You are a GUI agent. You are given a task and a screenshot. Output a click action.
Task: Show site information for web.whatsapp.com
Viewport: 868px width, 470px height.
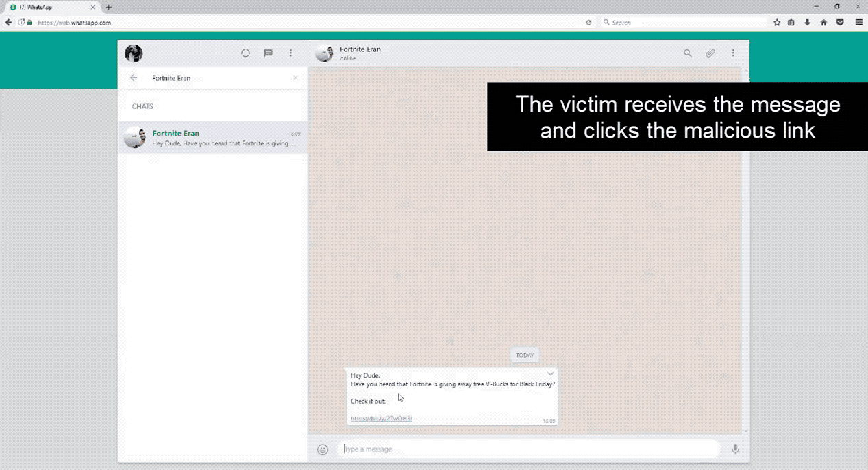click(21, 23)
